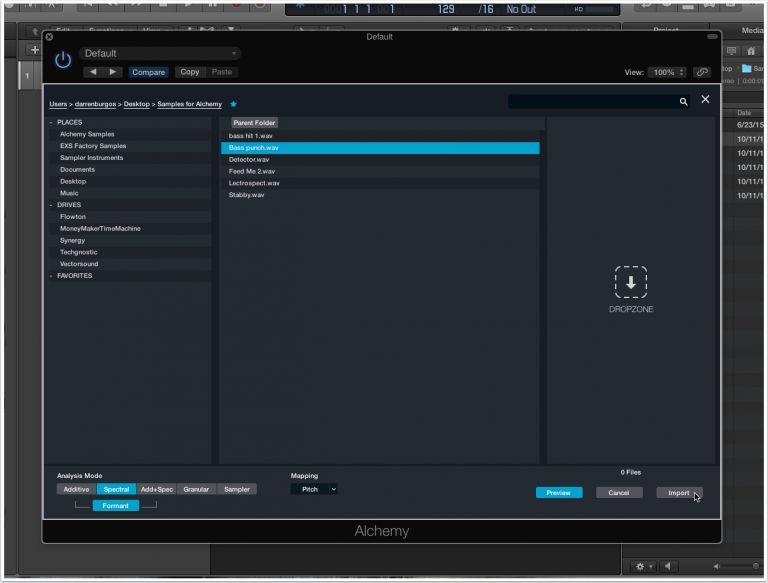Click the Desktop breadcrumb link
Screen dimensions: 768x583
136,104
